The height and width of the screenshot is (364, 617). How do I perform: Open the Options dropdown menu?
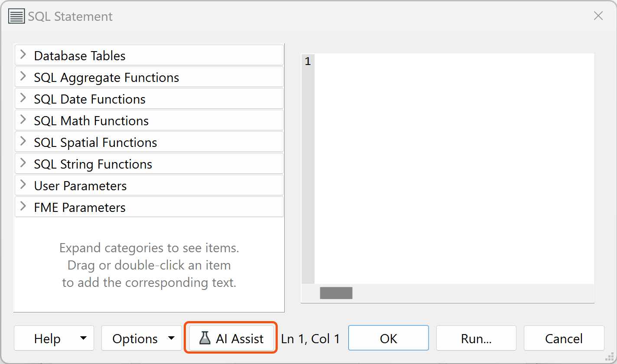click(x=173, y=338)
